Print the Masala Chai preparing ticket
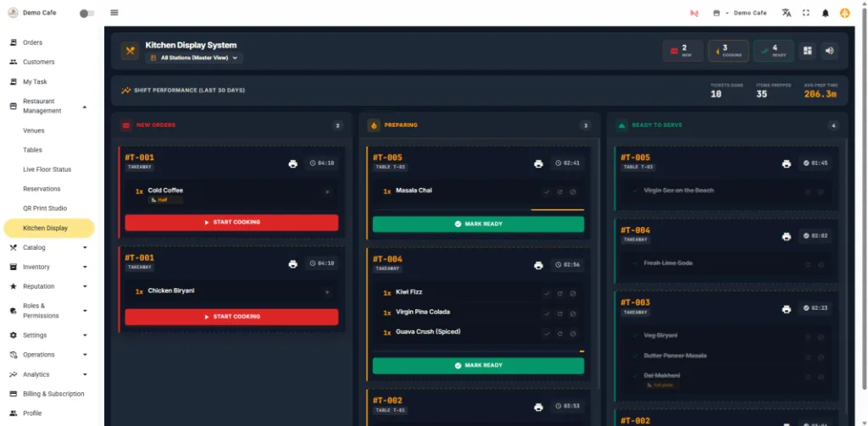The width and height of the screenshot is (868, 426). pos(538,163)
